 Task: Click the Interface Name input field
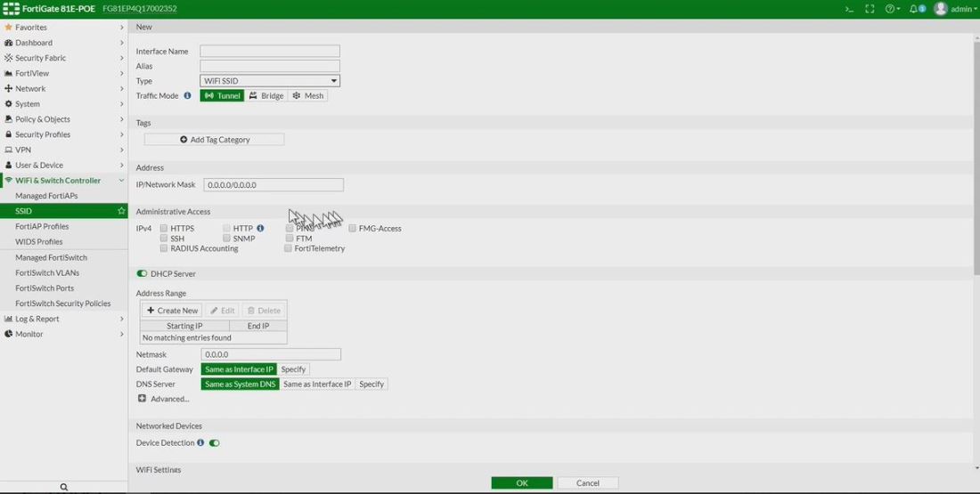coord(269,52)
